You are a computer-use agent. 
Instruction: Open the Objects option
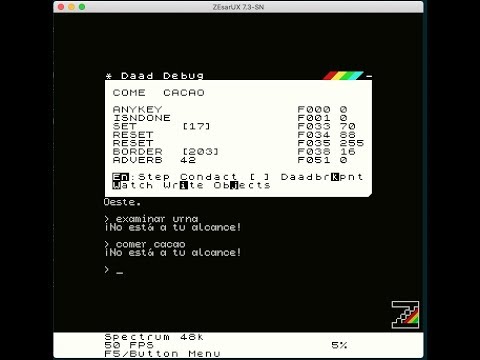[x=242, y=185]
